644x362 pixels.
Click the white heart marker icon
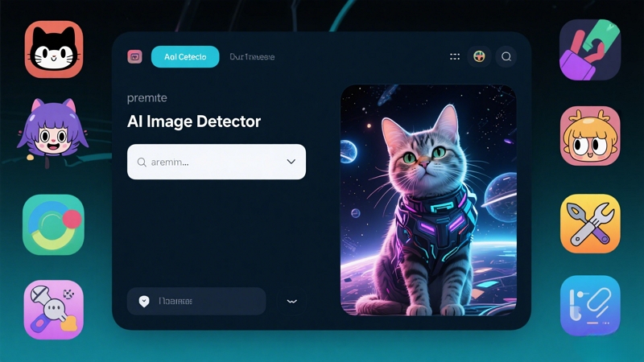[x=144, y=301]
